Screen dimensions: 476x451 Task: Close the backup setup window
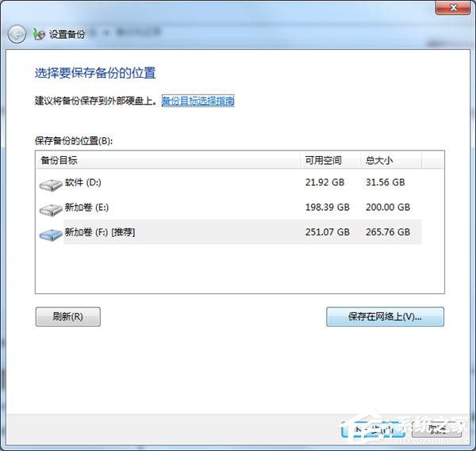point(454,7)
